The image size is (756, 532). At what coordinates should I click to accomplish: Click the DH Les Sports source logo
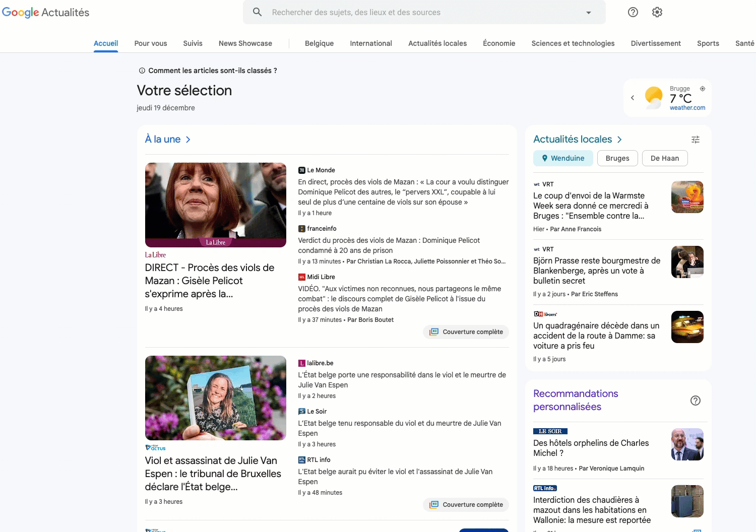[x=545, y=314]
